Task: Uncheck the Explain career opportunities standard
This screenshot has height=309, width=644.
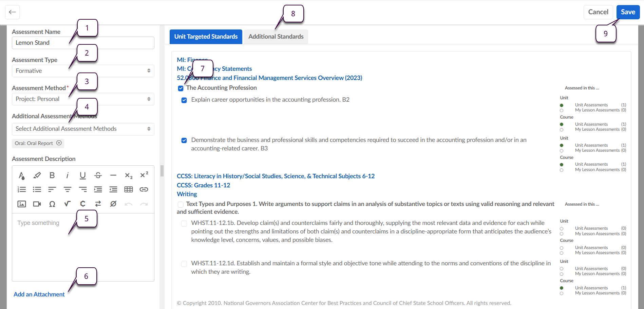Action: [184, 100]
